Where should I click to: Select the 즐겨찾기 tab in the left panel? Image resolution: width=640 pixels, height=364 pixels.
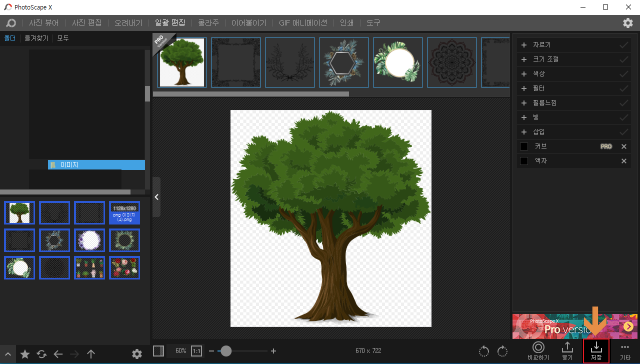[36, 38]
